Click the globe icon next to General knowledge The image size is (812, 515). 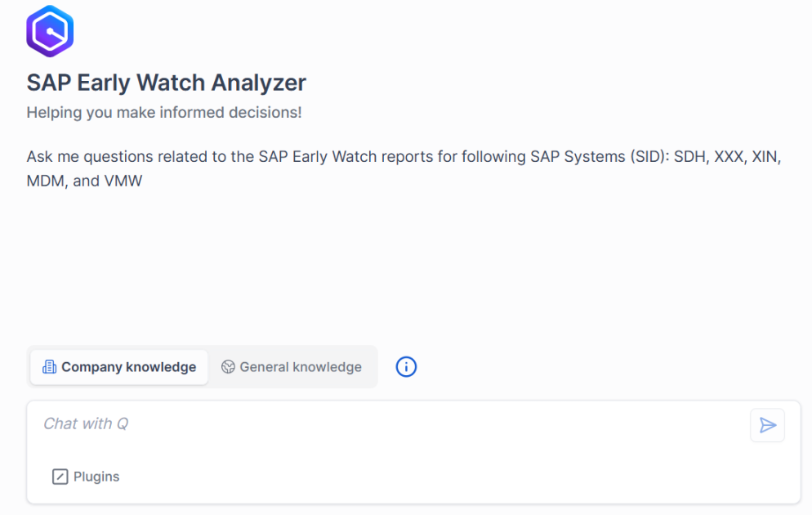tap(228, 367)
